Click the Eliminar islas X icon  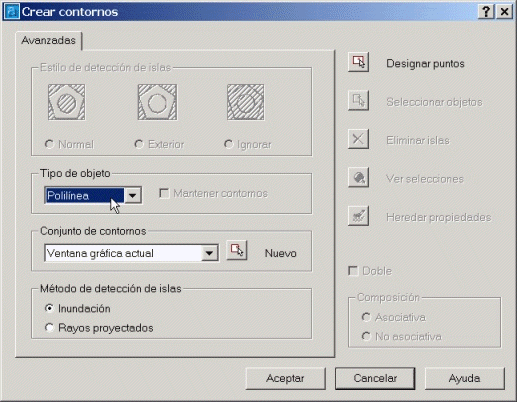(358, 139)
